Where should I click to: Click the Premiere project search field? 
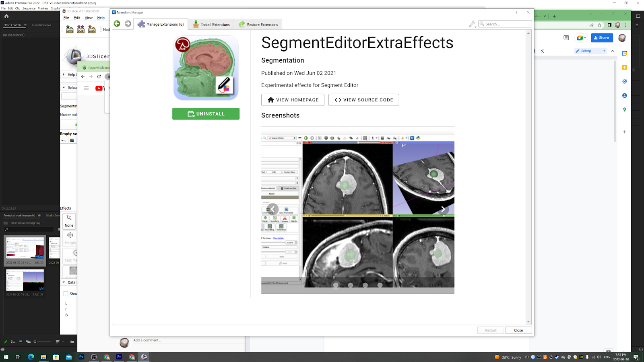coord(29,229)
